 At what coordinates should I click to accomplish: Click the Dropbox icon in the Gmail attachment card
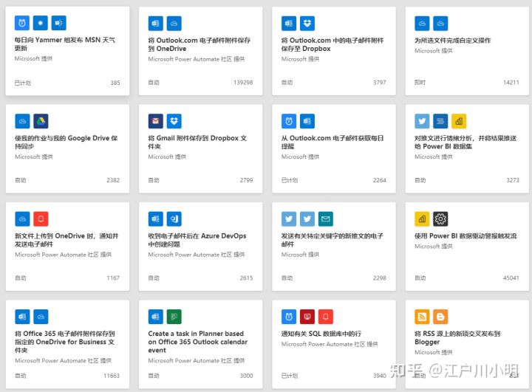174,121
